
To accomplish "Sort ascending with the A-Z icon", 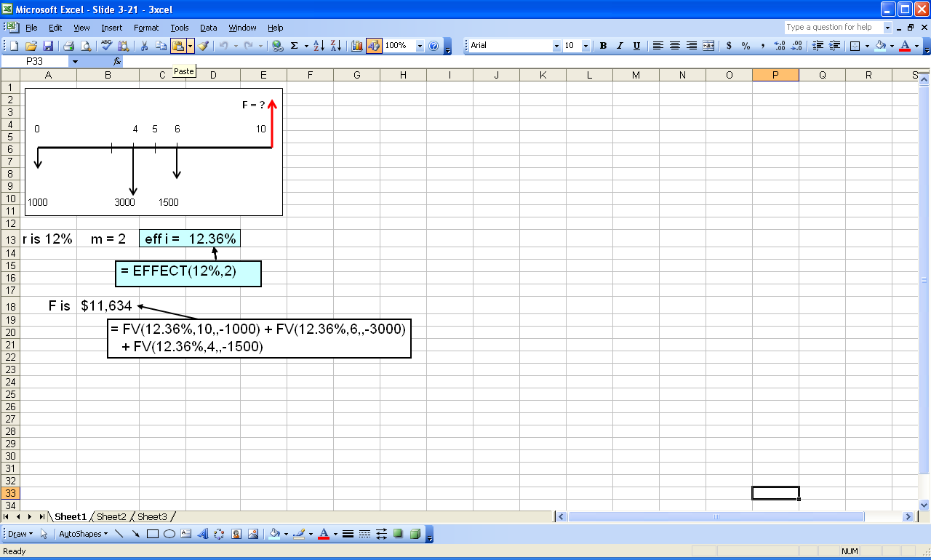I will pyautogui.click(x=318, y=45).
